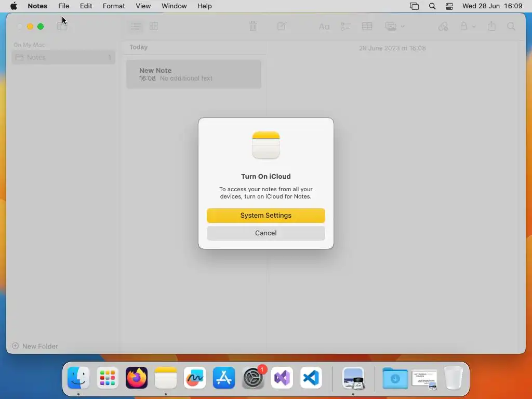Open Firefox from the dock
The width and height of the screenshot is (532, 399).
pos(137,378)
